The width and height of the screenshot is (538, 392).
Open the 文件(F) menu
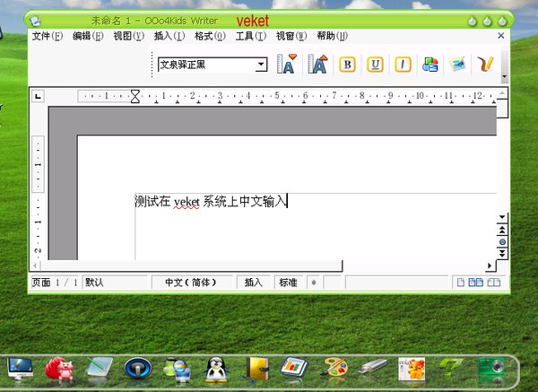[x=48, y=36]
